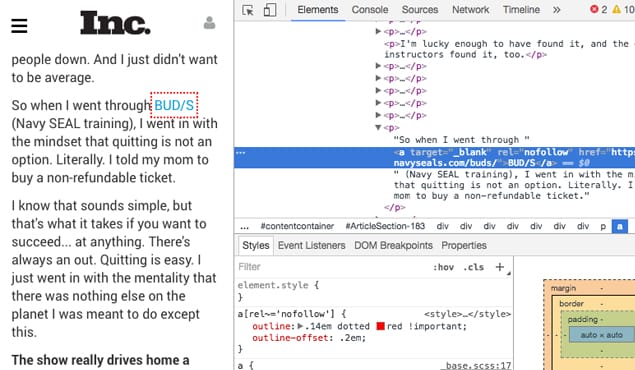
Task: Open the Network tab
Action: pyautogui.click(x=471, y=10)
